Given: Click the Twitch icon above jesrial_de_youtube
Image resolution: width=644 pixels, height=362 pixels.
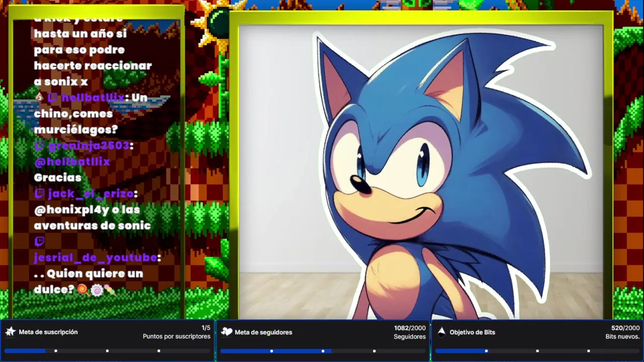Looking at the screenshot, I should [x=39, y=242].
